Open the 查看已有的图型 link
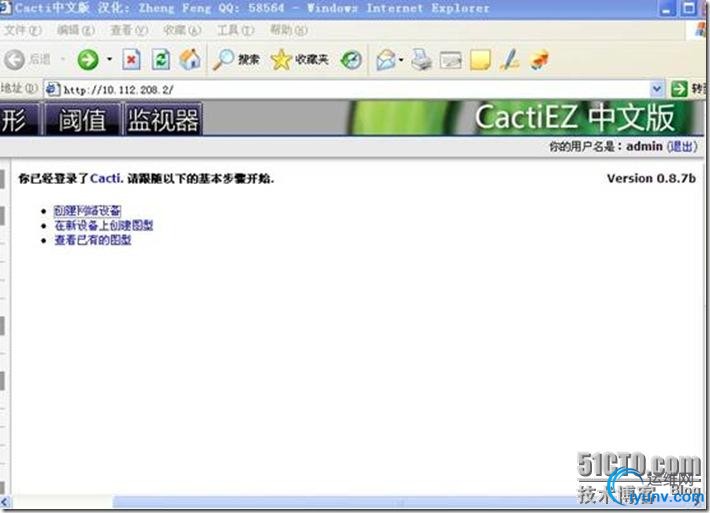Image resolution: width=710 pixels, height=513 pixels. click(93, 240)
